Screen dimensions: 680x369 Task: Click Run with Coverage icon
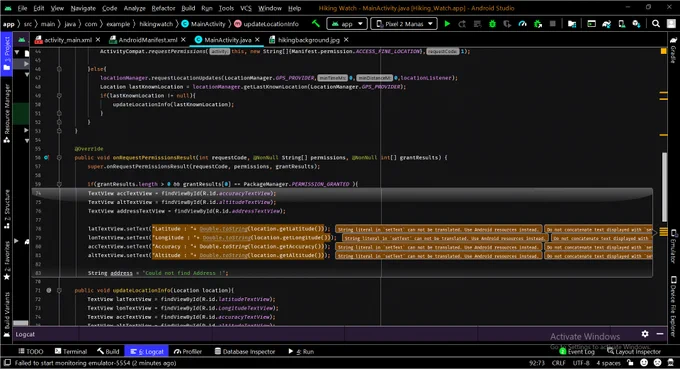[x=507, y=24]
